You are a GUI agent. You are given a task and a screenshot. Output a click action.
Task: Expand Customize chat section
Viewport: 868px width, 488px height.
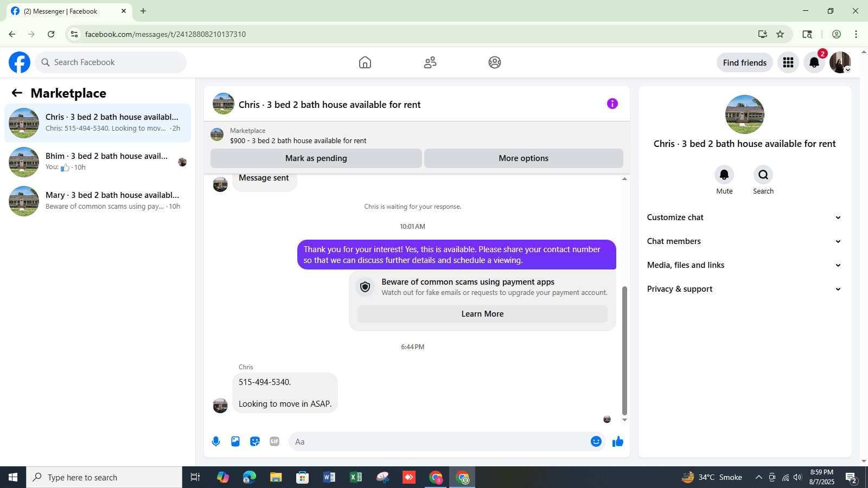click(x=744, y=217)
